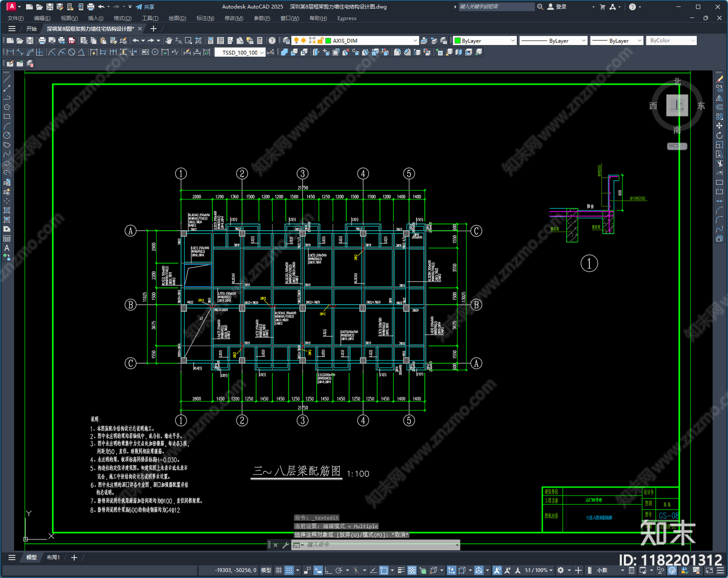Open Layer Properties Manager icon
The height and width of the screenshot is (578, 728).
(x=286, y=41)
